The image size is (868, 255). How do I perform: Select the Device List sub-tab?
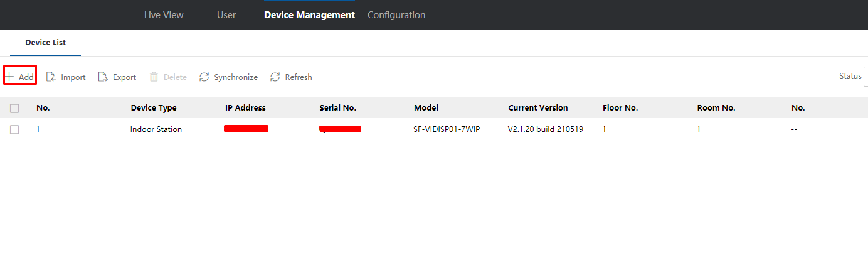click(x=45, y=43)
